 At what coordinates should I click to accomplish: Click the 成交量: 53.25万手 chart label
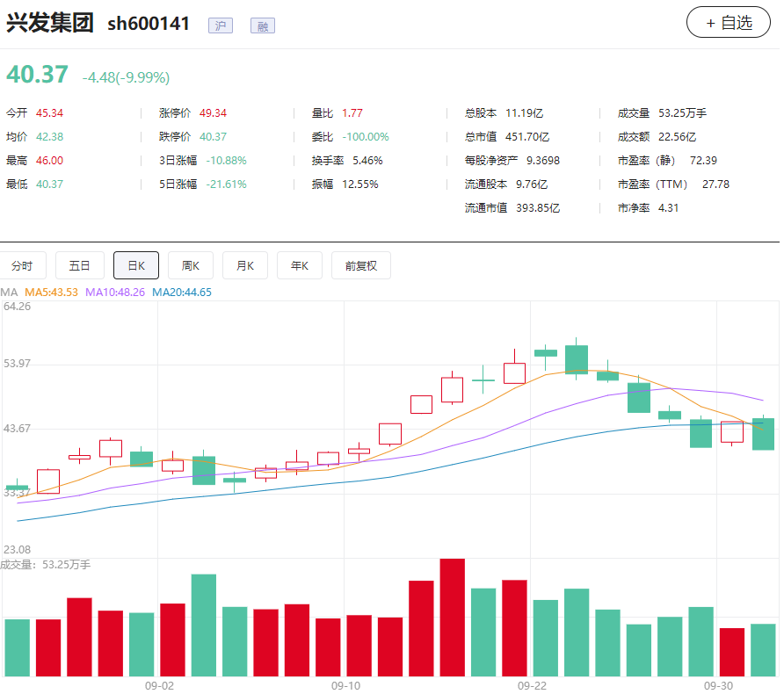(46, 565)
